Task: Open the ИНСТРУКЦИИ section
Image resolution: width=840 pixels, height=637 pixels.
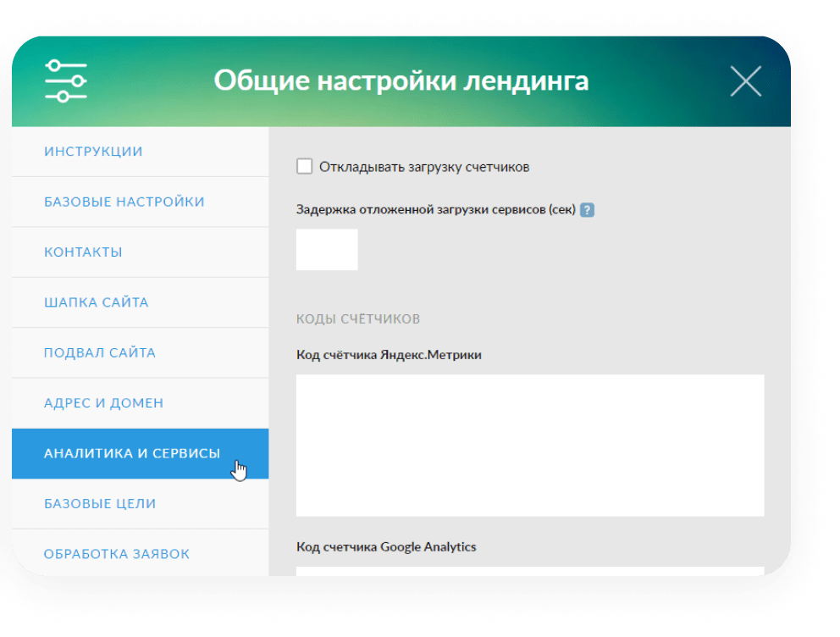Action: point(93,151)
